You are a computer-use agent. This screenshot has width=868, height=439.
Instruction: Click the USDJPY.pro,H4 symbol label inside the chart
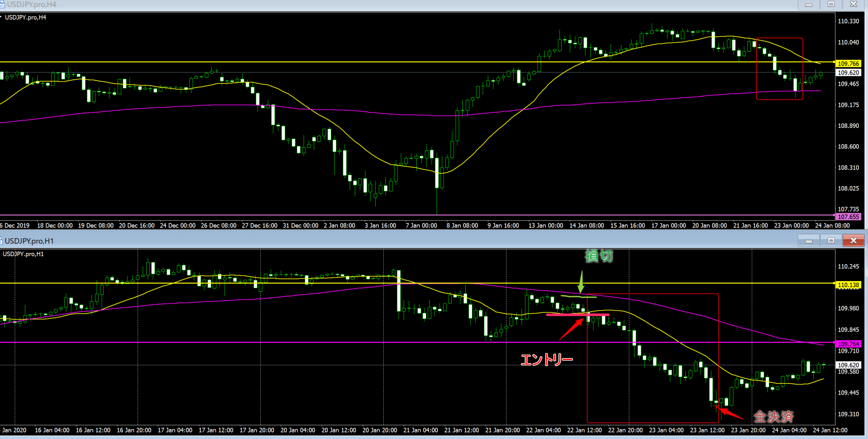click(x=26, y=17)
